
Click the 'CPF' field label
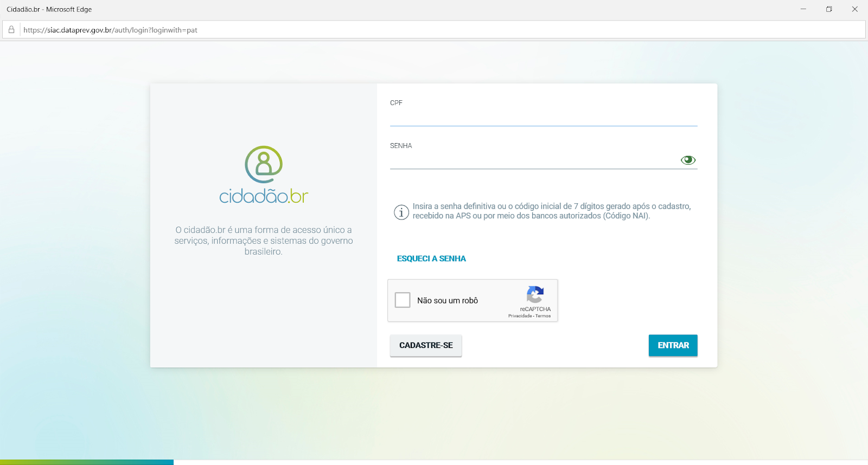pos(396,103)
